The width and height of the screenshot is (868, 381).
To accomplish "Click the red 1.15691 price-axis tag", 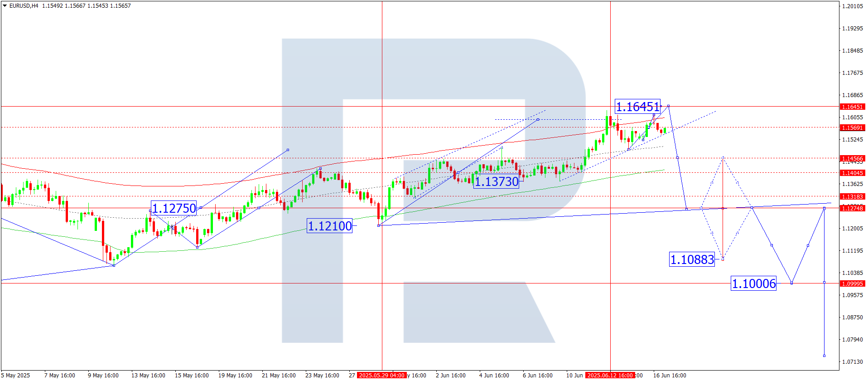I will coord(852,127).
